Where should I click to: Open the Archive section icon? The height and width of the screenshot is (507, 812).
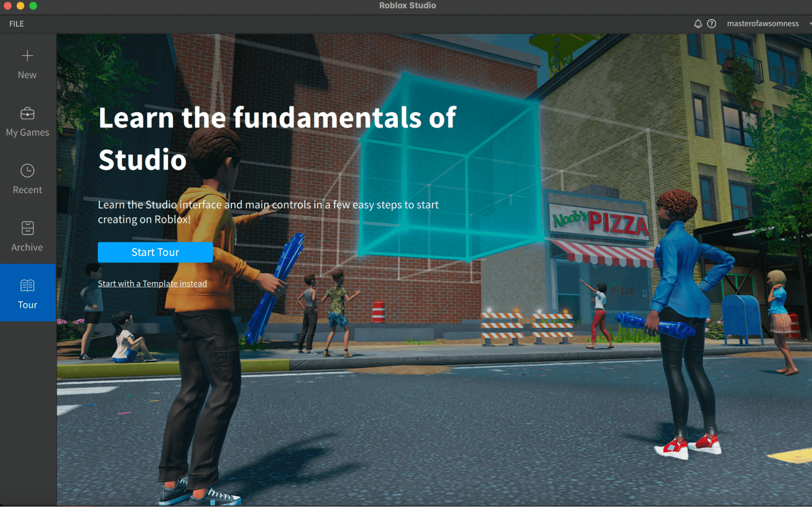click(x=28, y=228)
